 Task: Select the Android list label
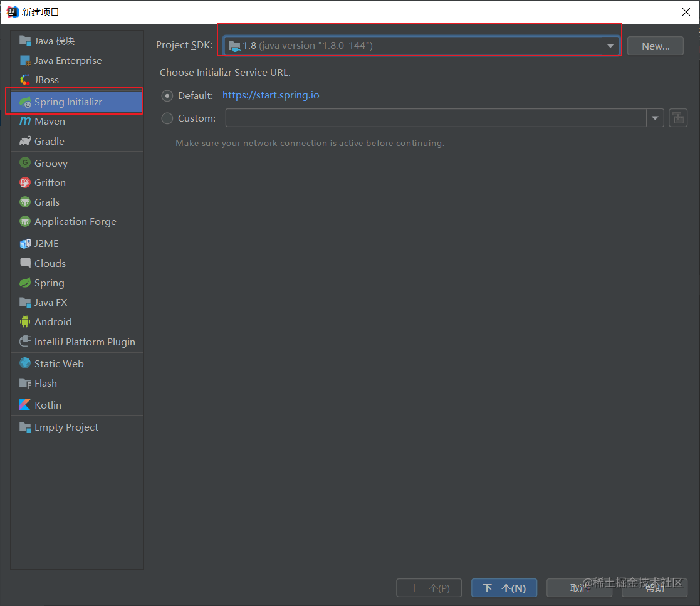click(x=53, y=321)
